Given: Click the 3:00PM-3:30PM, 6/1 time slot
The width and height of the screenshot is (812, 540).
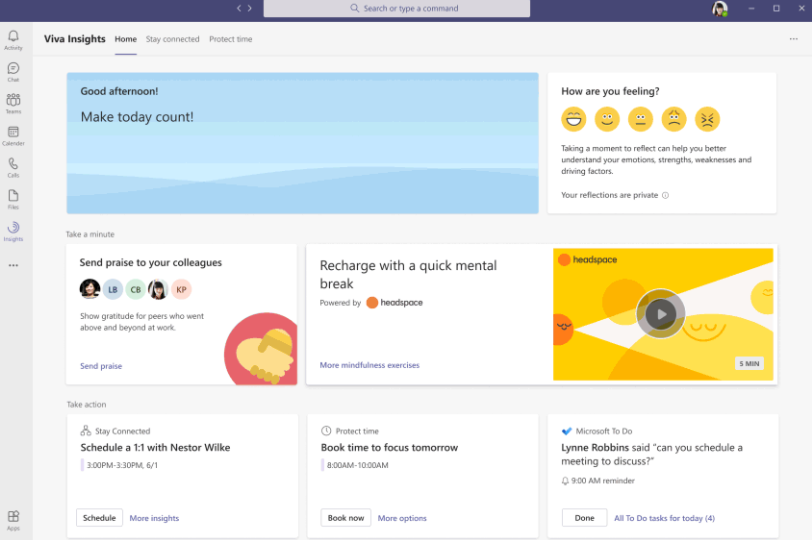Looking at the screenshot, I should tap(122, 465).
